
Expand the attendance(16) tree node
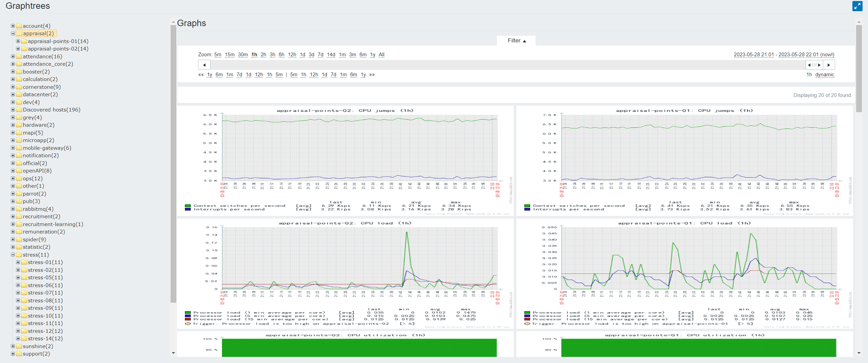pyautogui.click(x=13, y=56)
